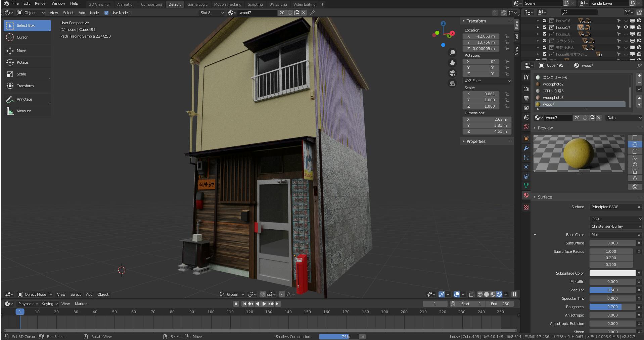Select flat plane preview shape icon
644x340 pixels.
tap(635, 138)
